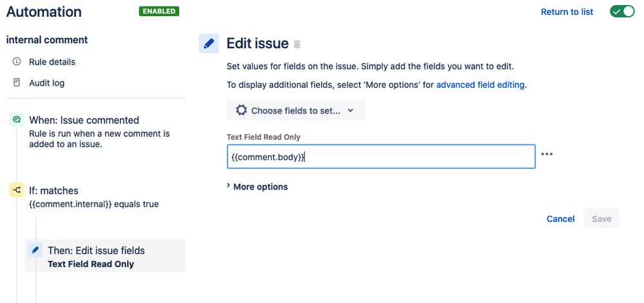Click the blue pencil Edit issue icon
The image size is (644, 303).
coord(209,44)
